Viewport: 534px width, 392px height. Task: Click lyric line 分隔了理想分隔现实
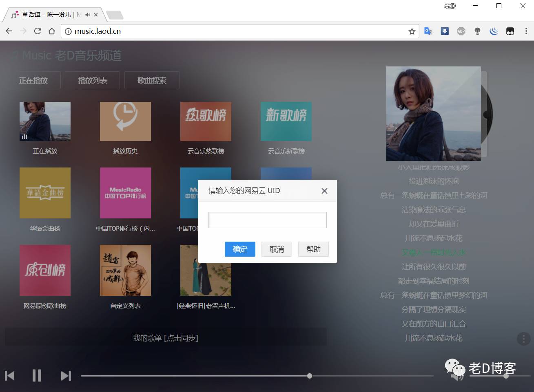pyautogui.click(x=434, y=309)
